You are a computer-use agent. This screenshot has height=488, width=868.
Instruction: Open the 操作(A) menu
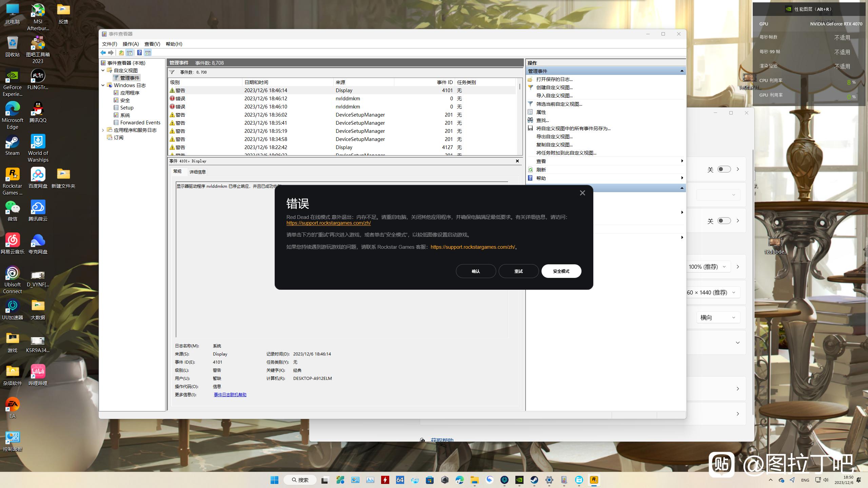(x=131, y=44)
